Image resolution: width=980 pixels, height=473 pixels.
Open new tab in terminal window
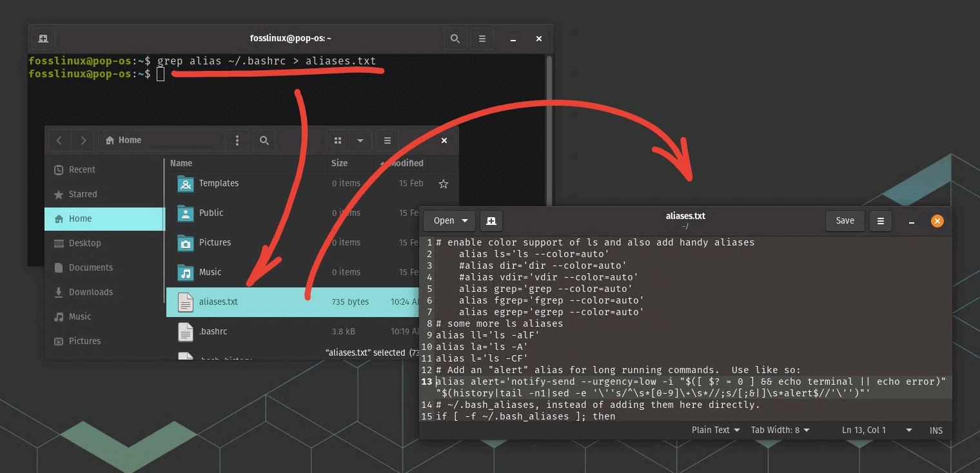(x=43, y=39)
